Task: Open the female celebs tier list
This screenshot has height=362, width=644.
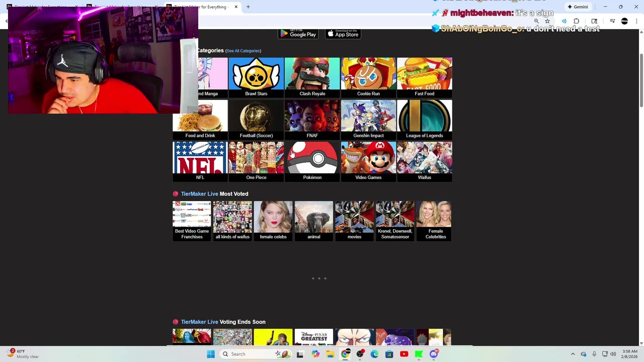Action: 273,221
